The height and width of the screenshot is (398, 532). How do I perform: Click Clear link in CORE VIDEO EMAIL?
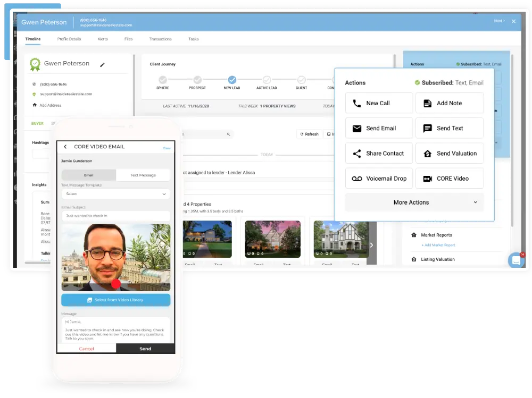[167, 148]
